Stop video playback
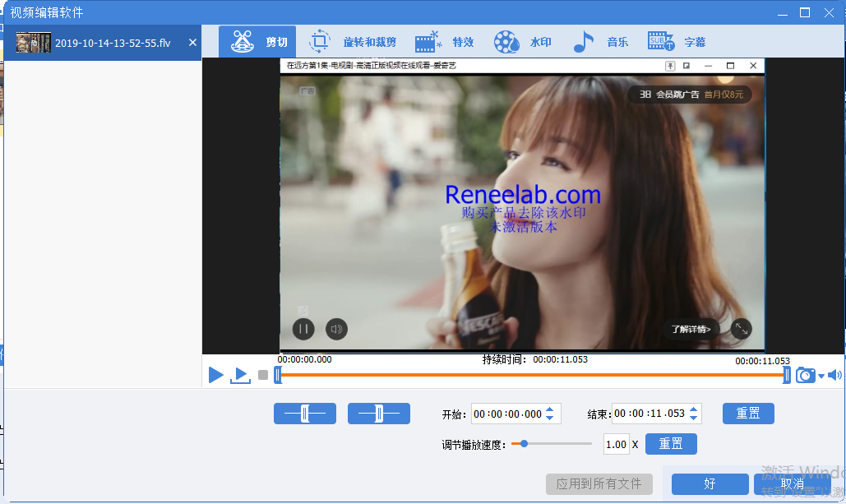The image size is (846, 504). 263,375
